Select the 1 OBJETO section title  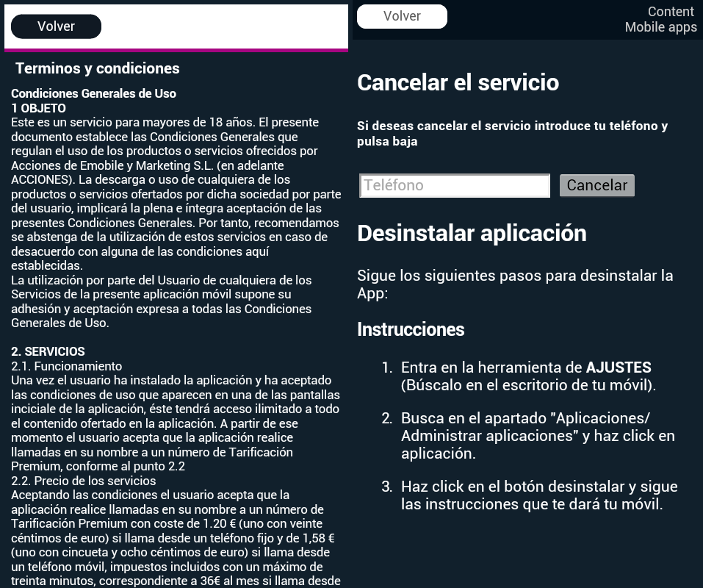point(38,108)
